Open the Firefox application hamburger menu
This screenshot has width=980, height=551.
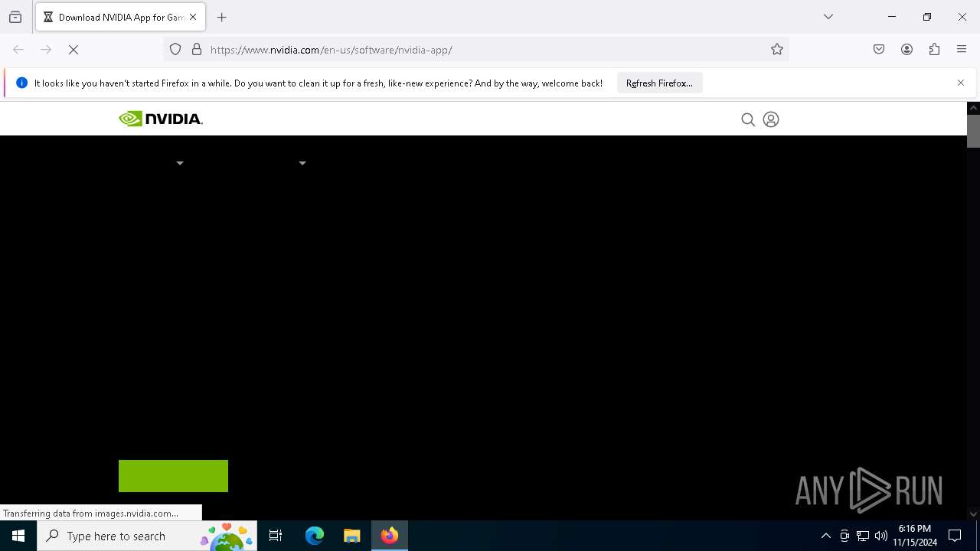(x=962, y=50)
